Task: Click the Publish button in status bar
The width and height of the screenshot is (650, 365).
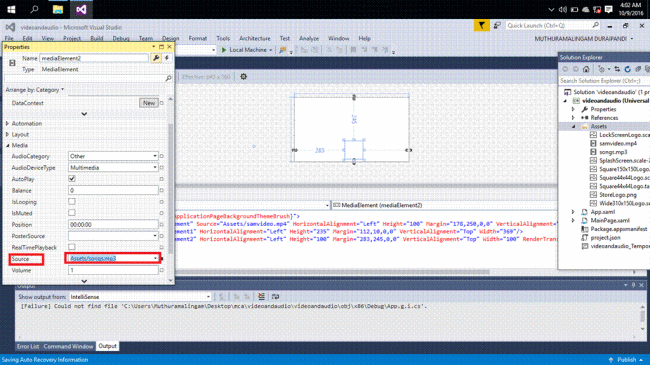Action: point(626,360)
